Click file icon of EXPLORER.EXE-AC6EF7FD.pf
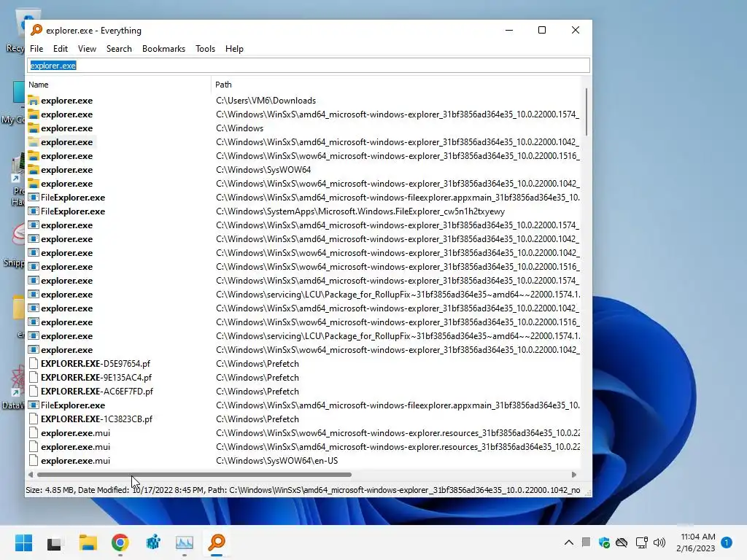 (34, 391)
